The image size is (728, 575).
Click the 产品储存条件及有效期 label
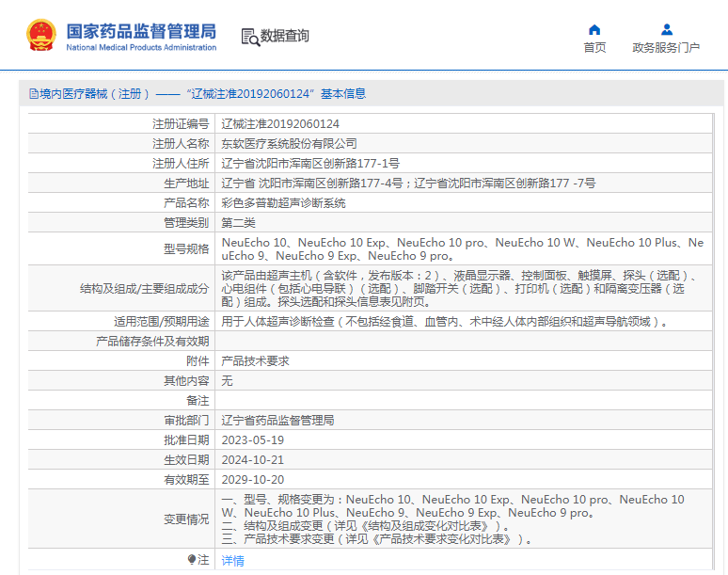pyautogui.click(x=152, y=342)
